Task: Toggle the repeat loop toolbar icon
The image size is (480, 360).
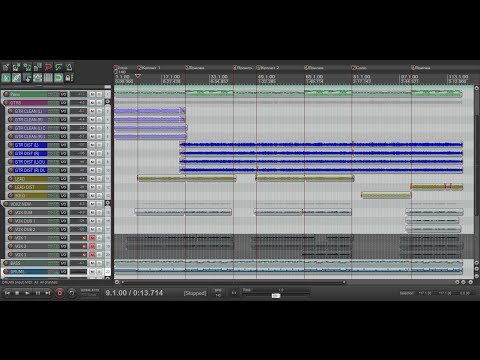Action: (58, 78)
